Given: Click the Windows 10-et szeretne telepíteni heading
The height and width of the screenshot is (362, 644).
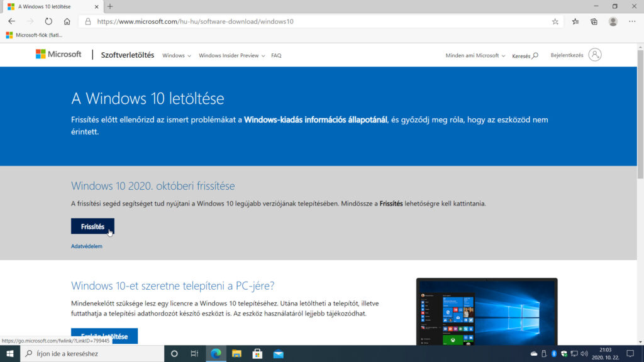Looking at the screenshot, I should (172, 286).
